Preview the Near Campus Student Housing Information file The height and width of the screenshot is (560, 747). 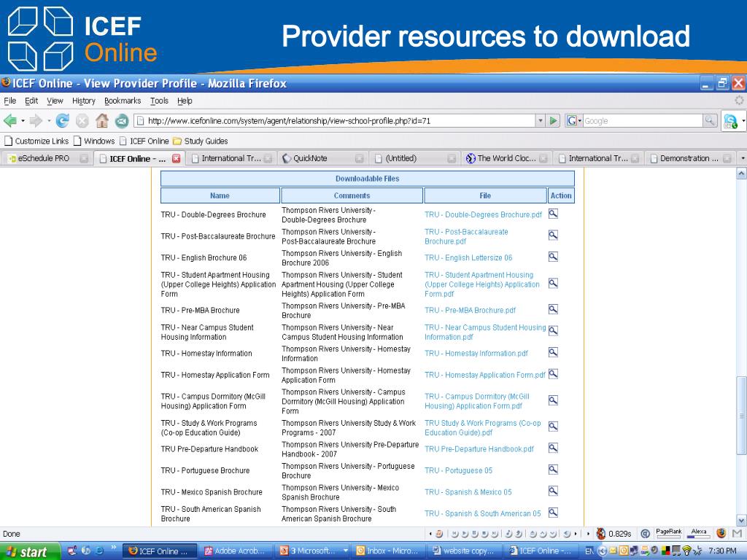(x=553, y=331)
